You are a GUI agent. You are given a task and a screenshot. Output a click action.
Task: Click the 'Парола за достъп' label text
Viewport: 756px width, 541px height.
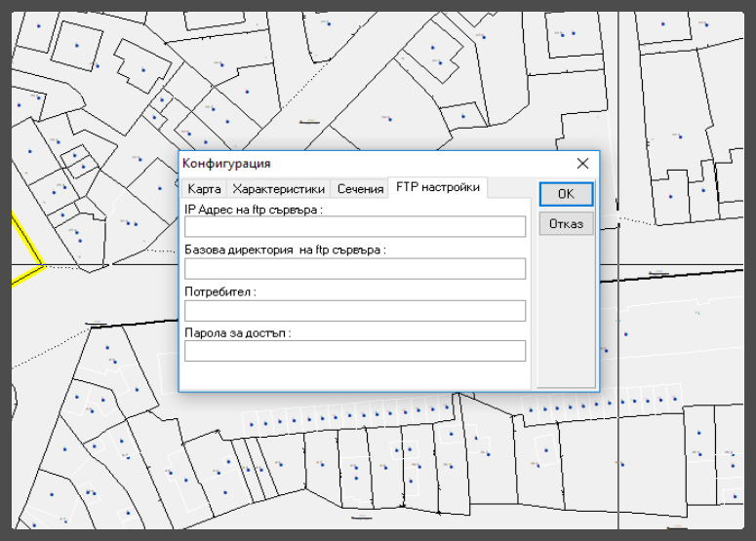[237, 332]
